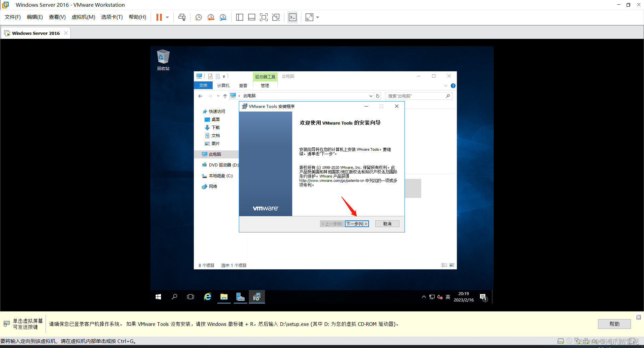644x348 pixels.
Task: Click 下一步(N) in VMware Tools installer
Action: (357, 224)
